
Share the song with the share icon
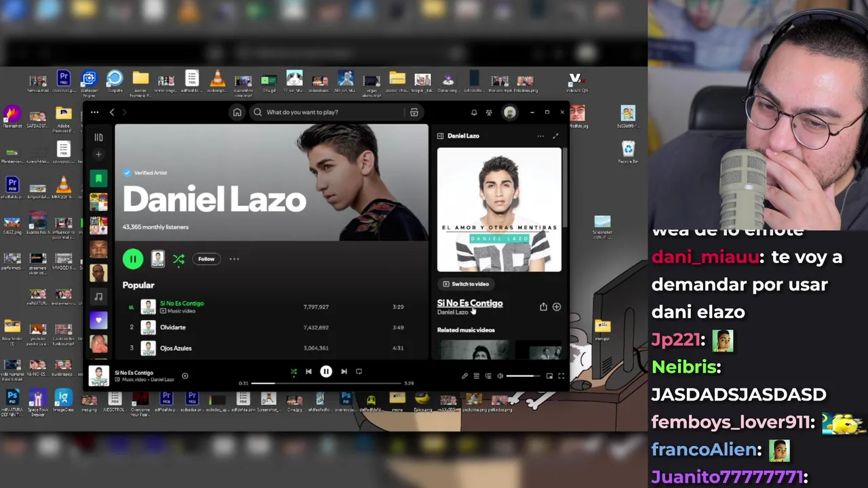coord(543,307)
